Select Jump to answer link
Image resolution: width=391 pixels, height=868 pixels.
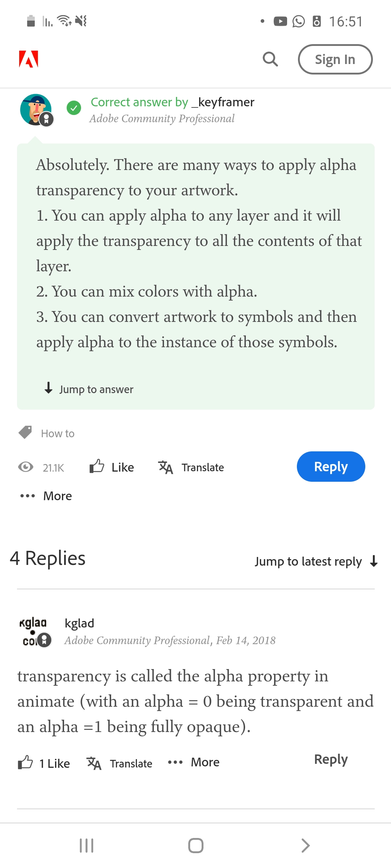coord(88,390)
